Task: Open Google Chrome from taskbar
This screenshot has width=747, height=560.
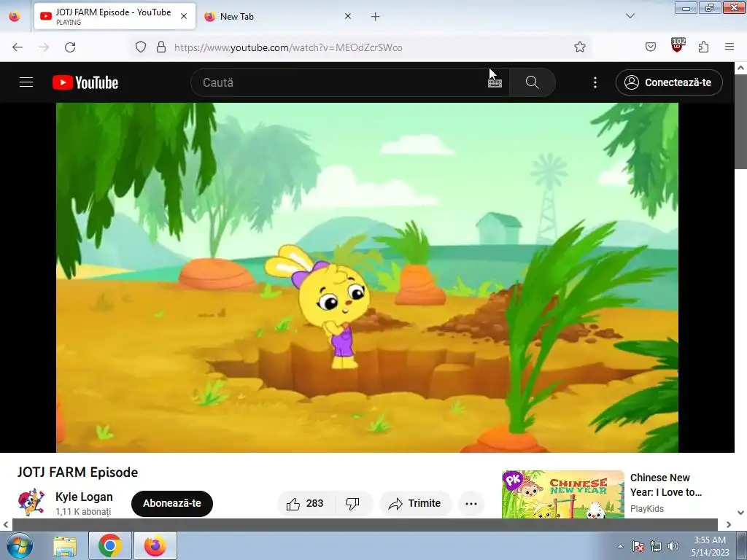Action: pos(110,545)
